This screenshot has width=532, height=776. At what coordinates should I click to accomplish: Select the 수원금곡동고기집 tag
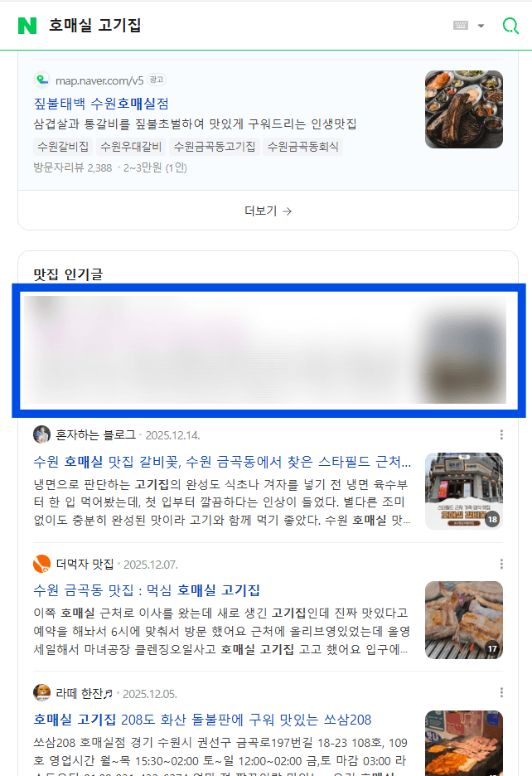215,147
